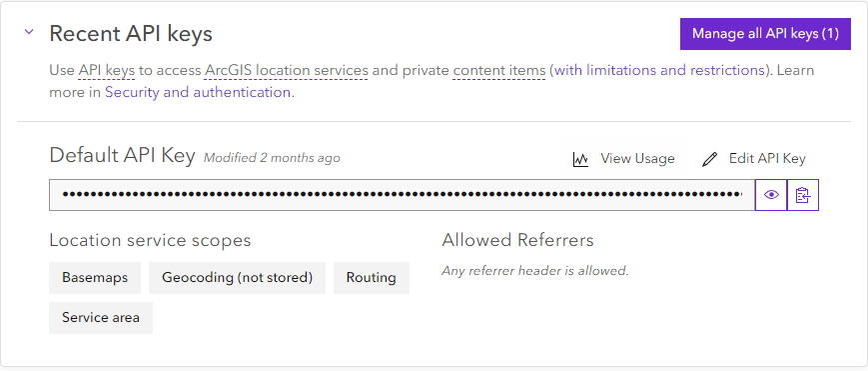Screen dimensions: 868x371
Task: Open the content items glossary link
Action: click(x=498, y=70)
